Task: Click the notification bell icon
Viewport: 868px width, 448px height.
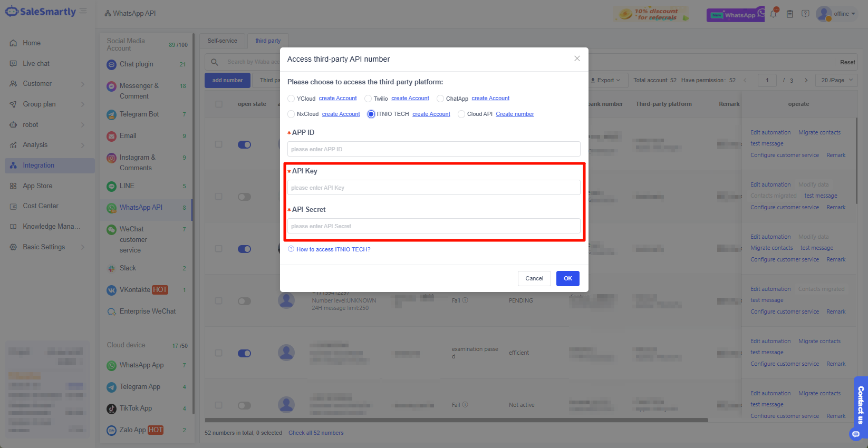Action: click(x=773, y=14)
